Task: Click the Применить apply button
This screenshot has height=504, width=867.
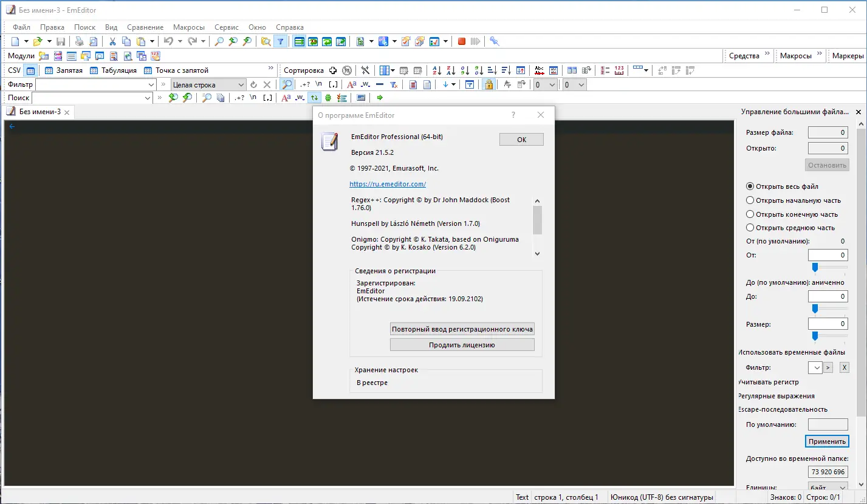Action: [827, 441]
